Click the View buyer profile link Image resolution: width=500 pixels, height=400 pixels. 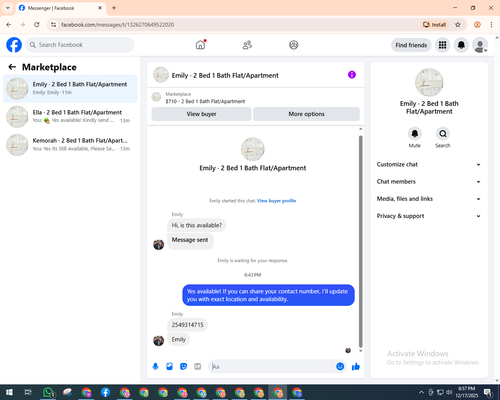[276, 201]
